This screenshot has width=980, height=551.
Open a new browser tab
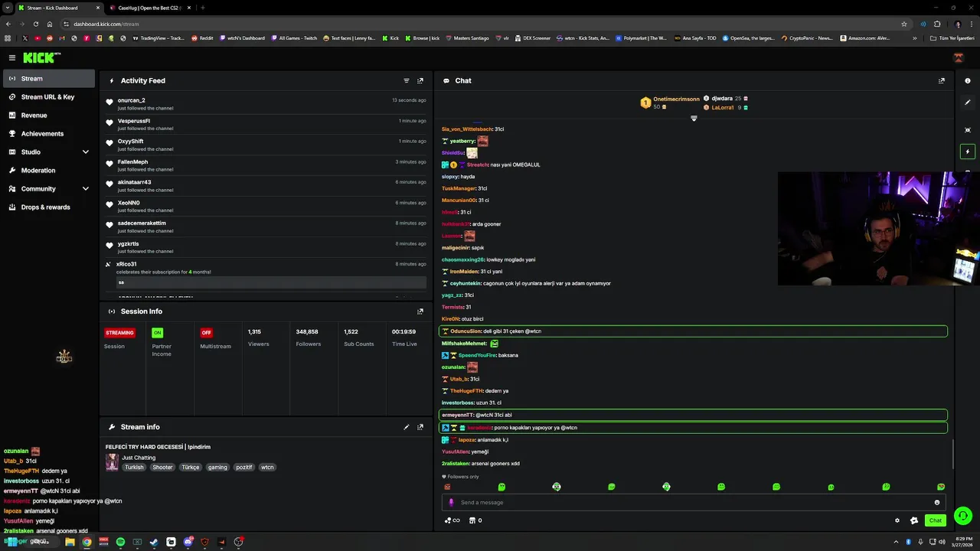click(x=202, y=8)
